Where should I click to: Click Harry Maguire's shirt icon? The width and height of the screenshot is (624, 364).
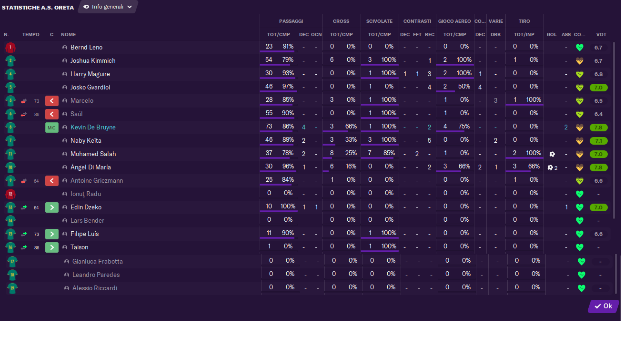(10, 74)
